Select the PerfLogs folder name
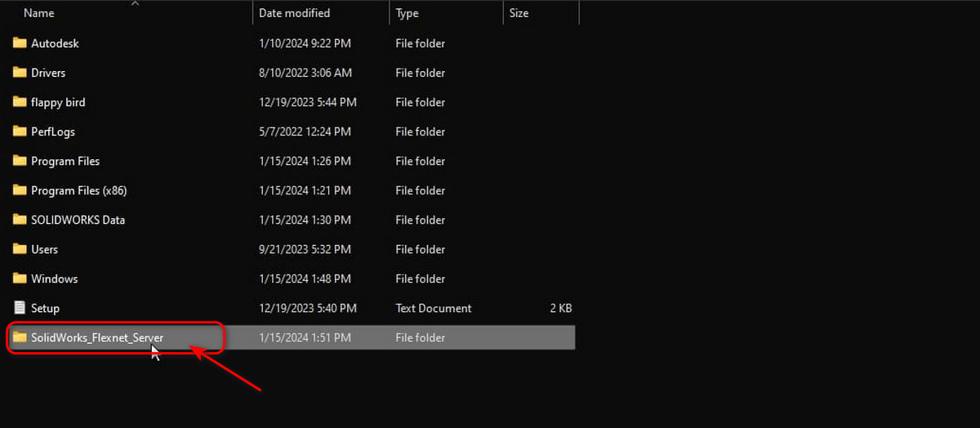 click(x=53, y=132)
